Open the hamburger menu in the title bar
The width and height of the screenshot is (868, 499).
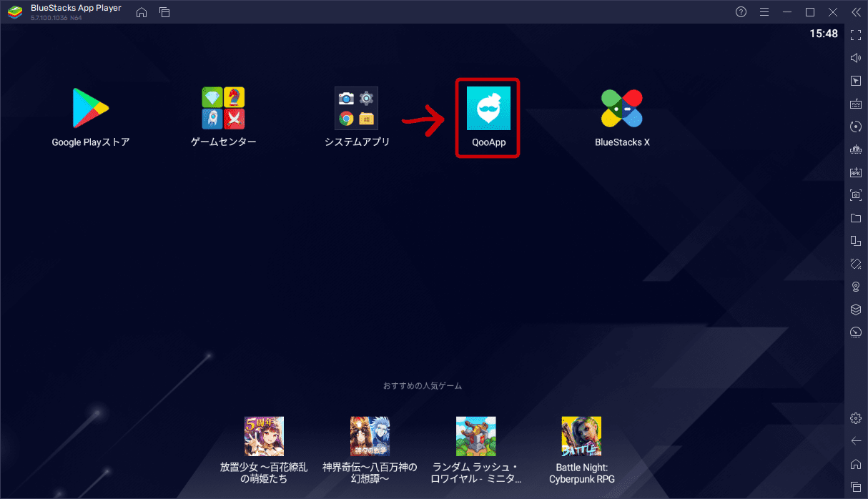point(764,11)
